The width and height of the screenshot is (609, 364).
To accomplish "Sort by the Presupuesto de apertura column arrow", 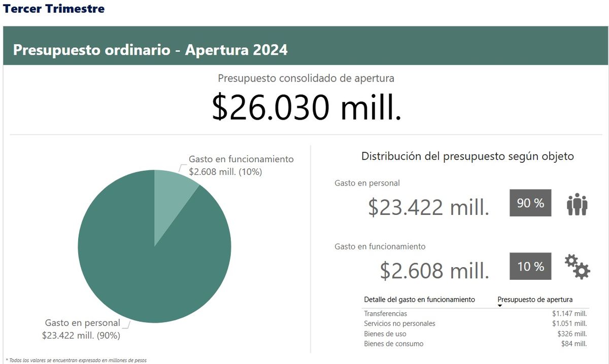I will [500, 306].
